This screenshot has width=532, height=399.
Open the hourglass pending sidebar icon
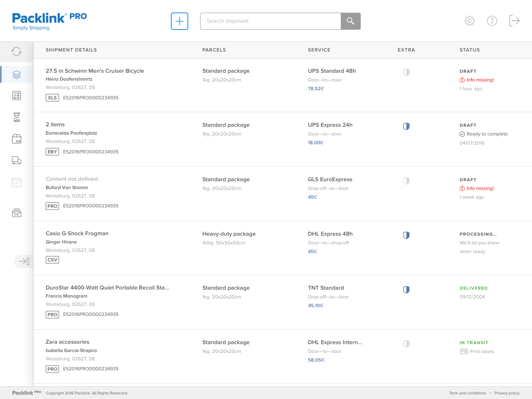click(16, 117)
